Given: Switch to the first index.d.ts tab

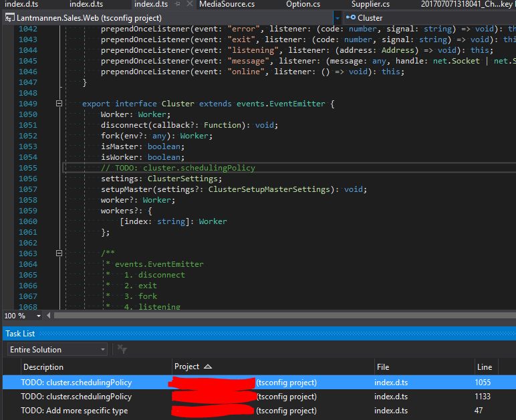Looking at the screenshot, I should (x=21, y=4).
